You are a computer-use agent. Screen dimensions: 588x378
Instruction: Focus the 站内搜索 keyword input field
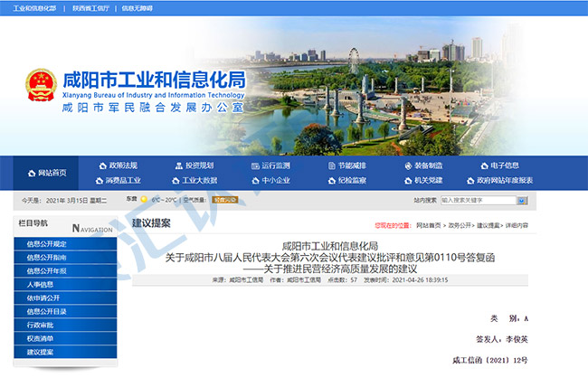point(479,201)
